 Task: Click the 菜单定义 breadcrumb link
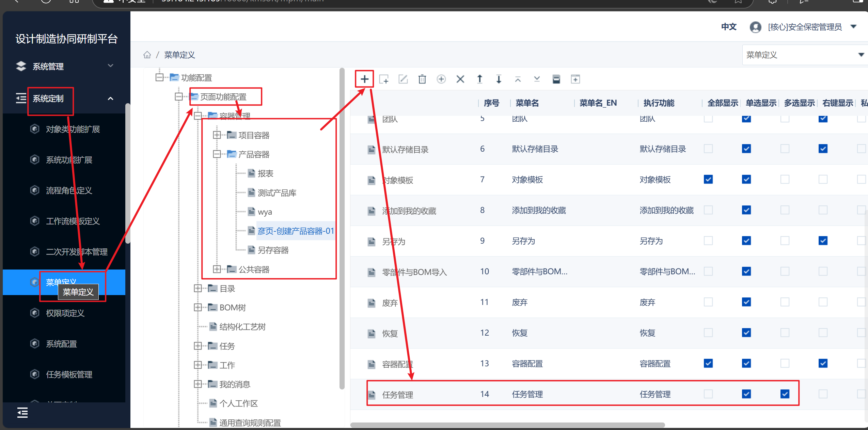[179, 55]
